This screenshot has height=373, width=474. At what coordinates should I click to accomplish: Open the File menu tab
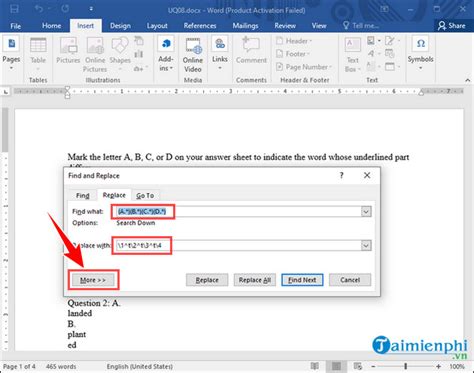point(15,26)
